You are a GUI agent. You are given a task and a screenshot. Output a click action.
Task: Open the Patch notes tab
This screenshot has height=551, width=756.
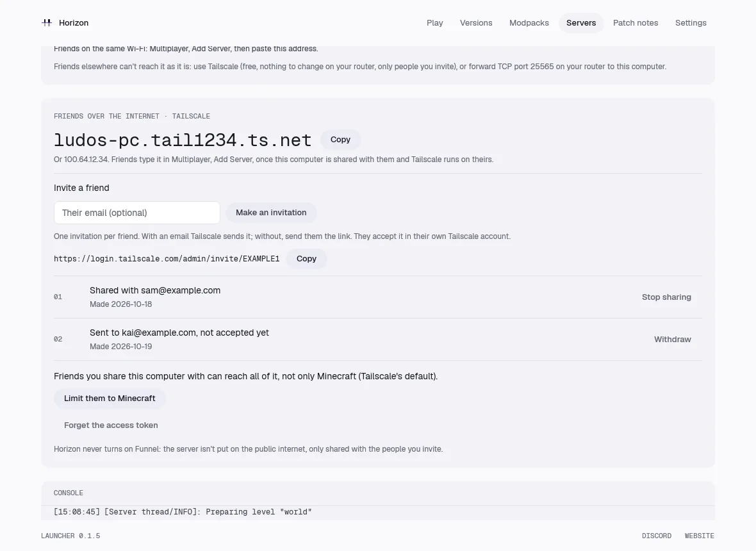point(636,23)
